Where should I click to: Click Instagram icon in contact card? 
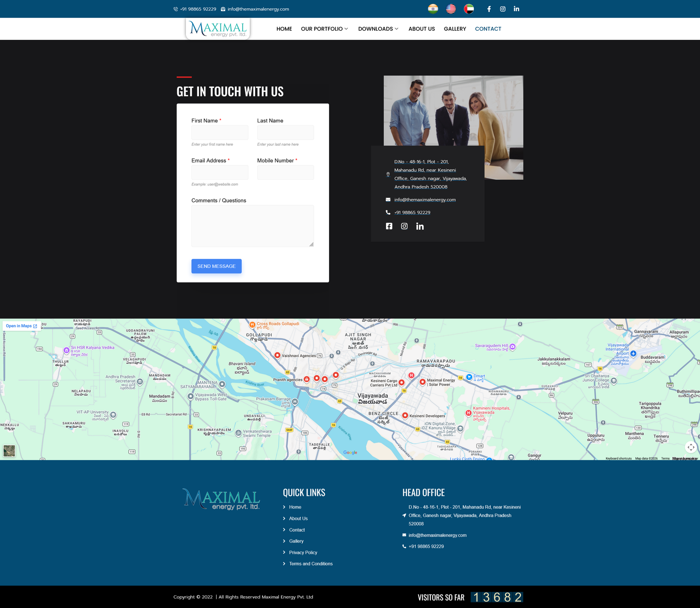[404, 226]
